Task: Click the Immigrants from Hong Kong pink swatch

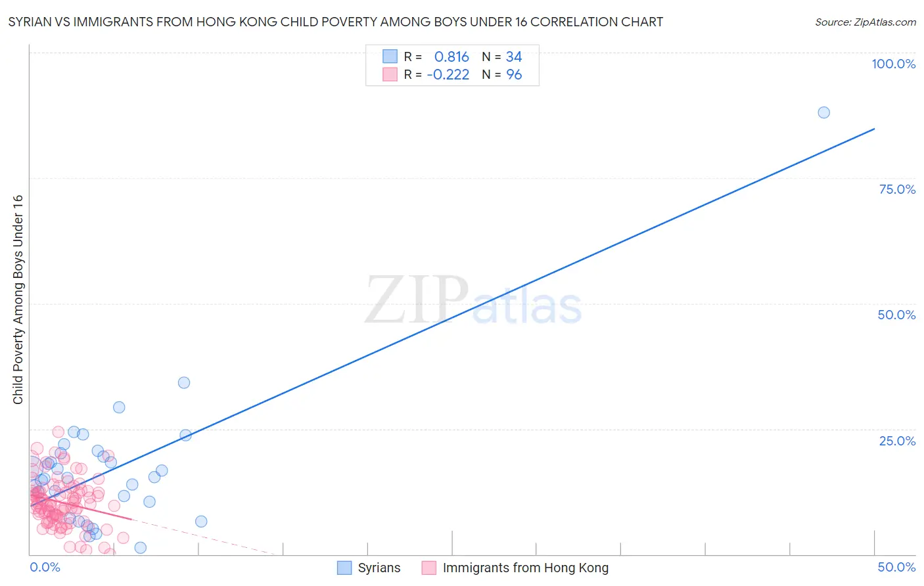Action: 429,568
